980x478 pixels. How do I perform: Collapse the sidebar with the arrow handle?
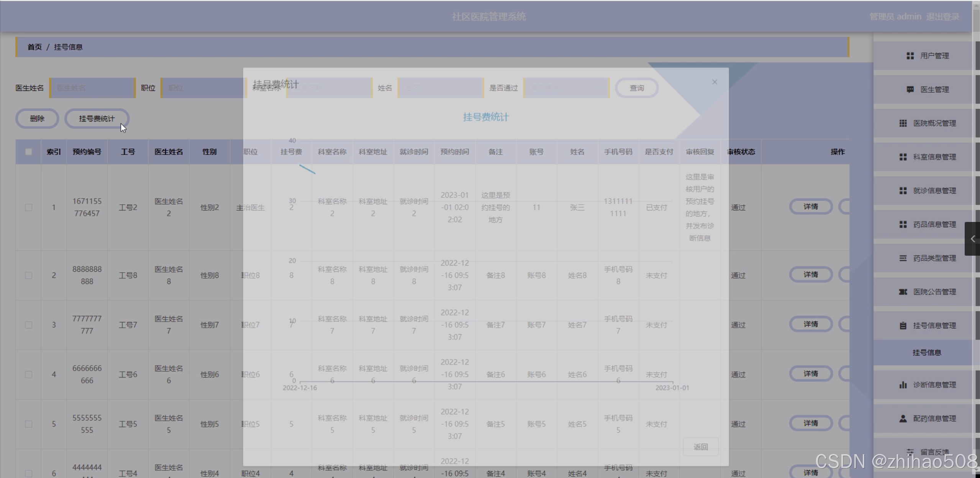tap(972, 239)
